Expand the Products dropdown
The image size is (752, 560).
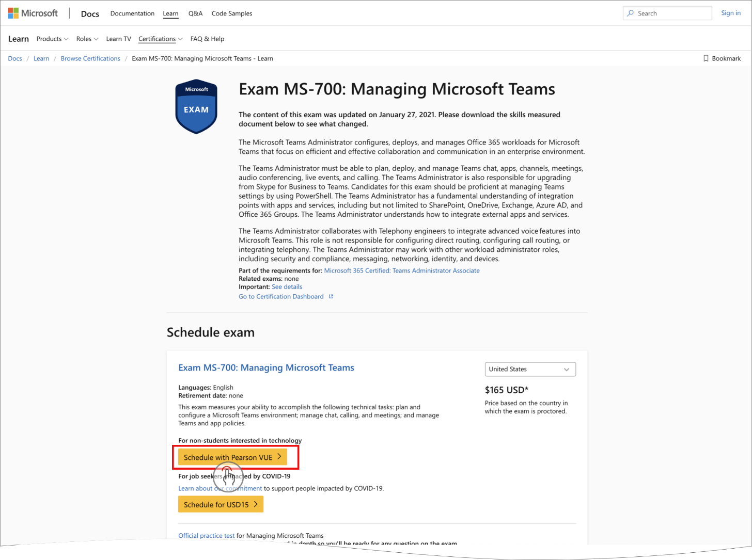point(52,39)
